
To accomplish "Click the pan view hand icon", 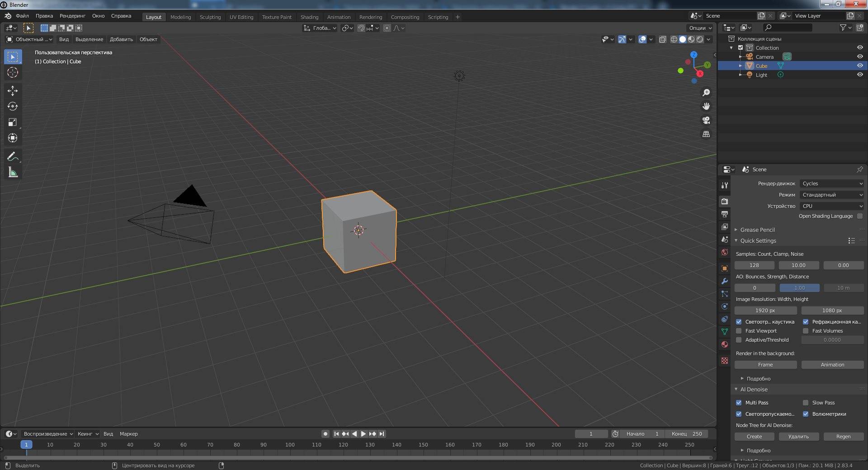I will pos(706,106).
